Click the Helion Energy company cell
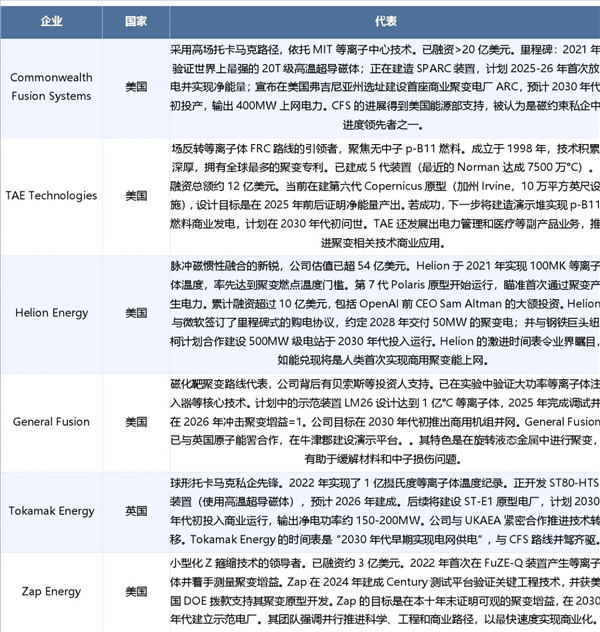 pos(51,313)
